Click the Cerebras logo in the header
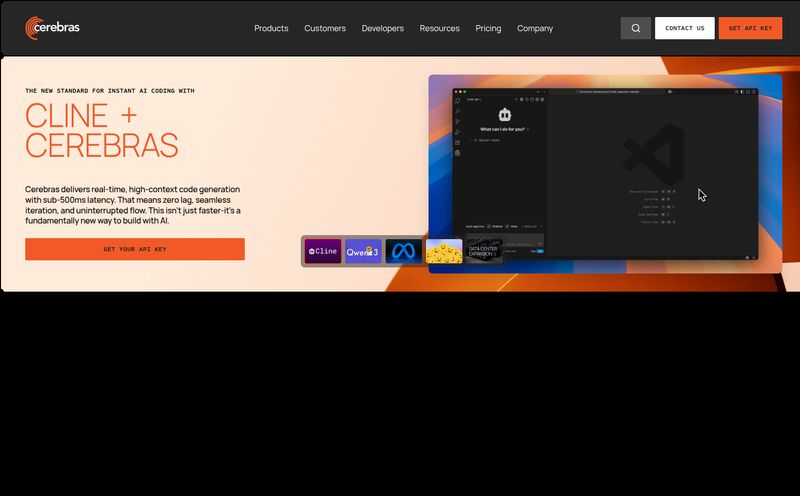 [x=53, y=28]
